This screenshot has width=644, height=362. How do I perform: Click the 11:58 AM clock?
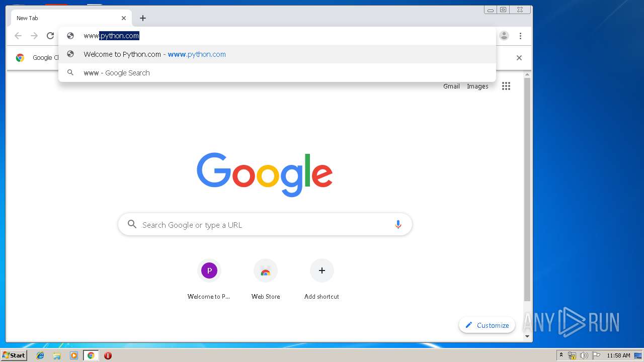pos(618,355)
